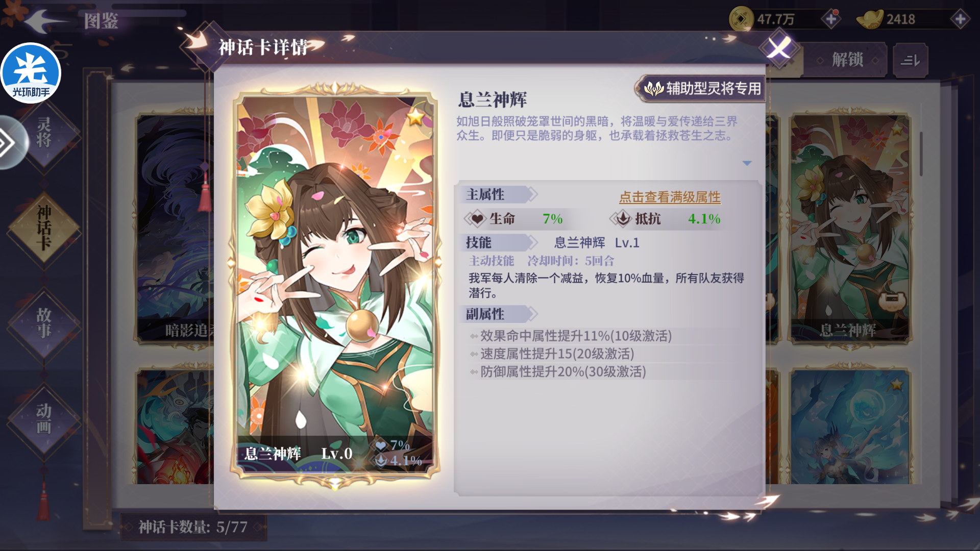The height and width of the screenshot is (551, 980).
Task: Click the 辅助型灵将专用 tag
Action: [x=702, y=89]
